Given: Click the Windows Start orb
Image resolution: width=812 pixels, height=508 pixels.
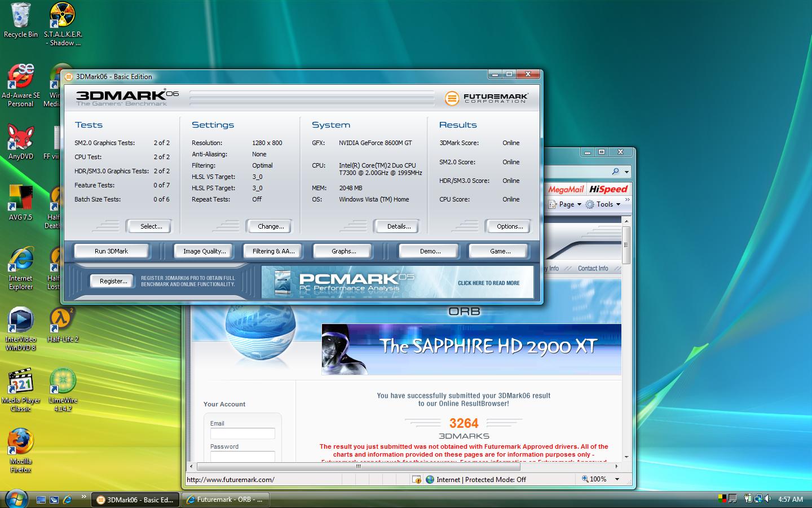Looking at the screenshot, I should tap(15, 499).
